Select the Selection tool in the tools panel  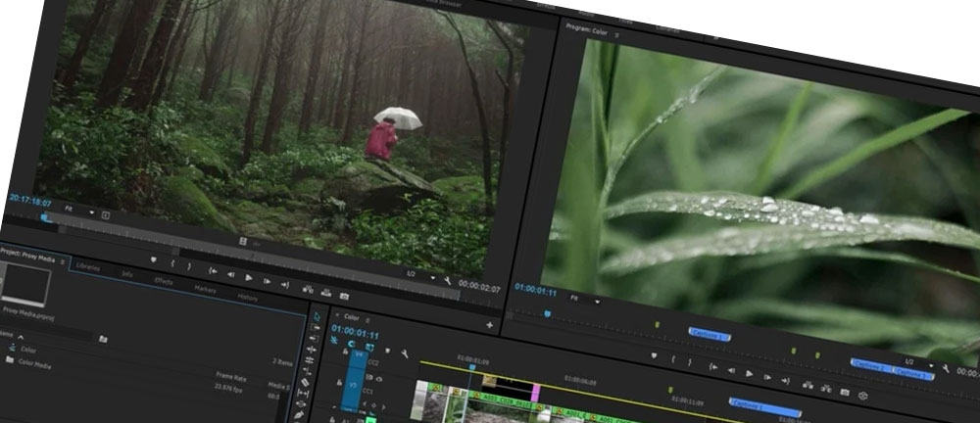(x=317, y=317)
